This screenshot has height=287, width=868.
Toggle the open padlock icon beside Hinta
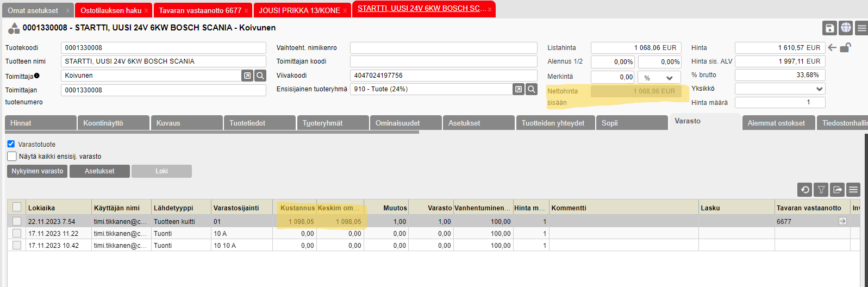click(x=845, y=48)
